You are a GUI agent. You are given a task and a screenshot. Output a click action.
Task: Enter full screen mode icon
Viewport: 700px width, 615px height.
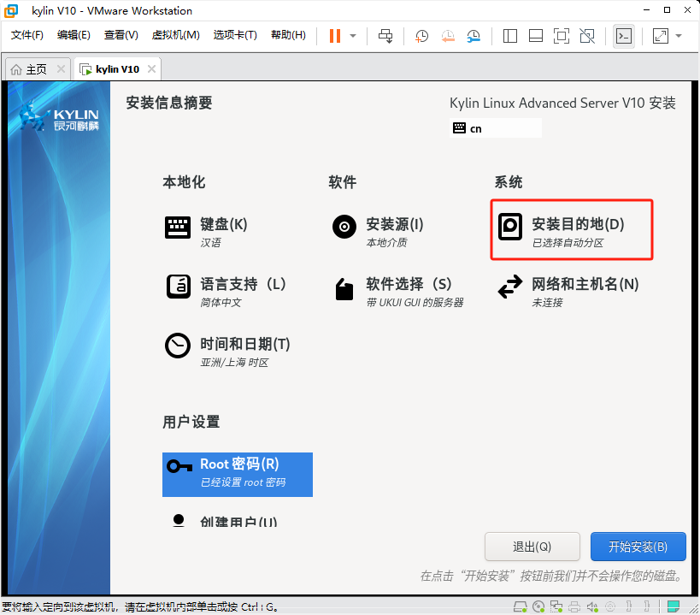tap(562, 36)
